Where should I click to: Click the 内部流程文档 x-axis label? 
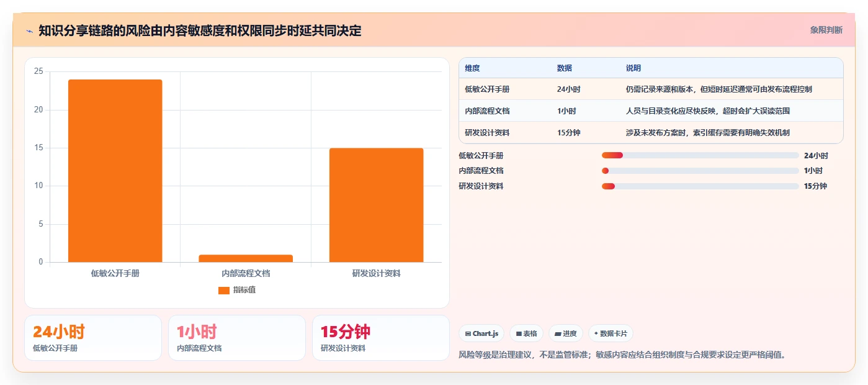click(x=246, y=273)
